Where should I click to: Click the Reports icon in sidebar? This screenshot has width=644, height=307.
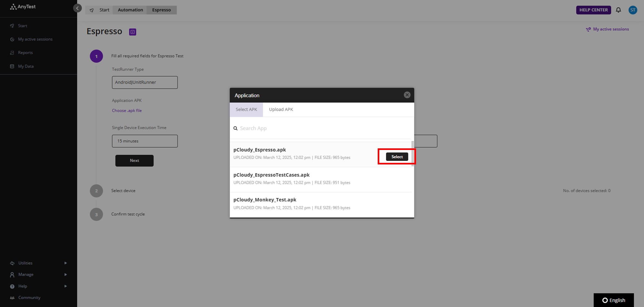click(x=12, y=53)
